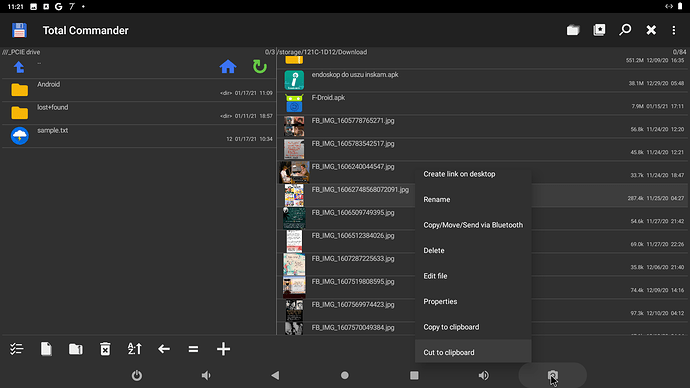Tap the Android home circle
This screenshot has height=388, width=690.
tap(345, 376)
